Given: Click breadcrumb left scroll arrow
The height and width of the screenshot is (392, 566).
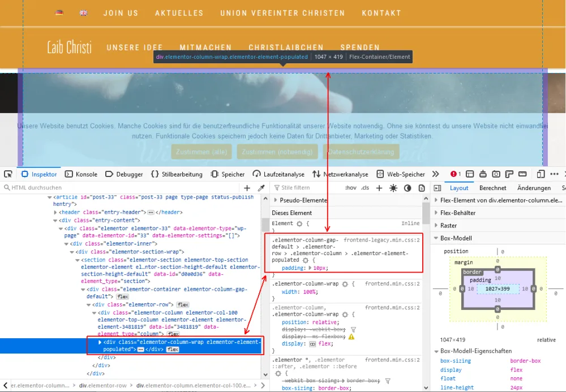Looking at the screenshot, I should [5, 386].
